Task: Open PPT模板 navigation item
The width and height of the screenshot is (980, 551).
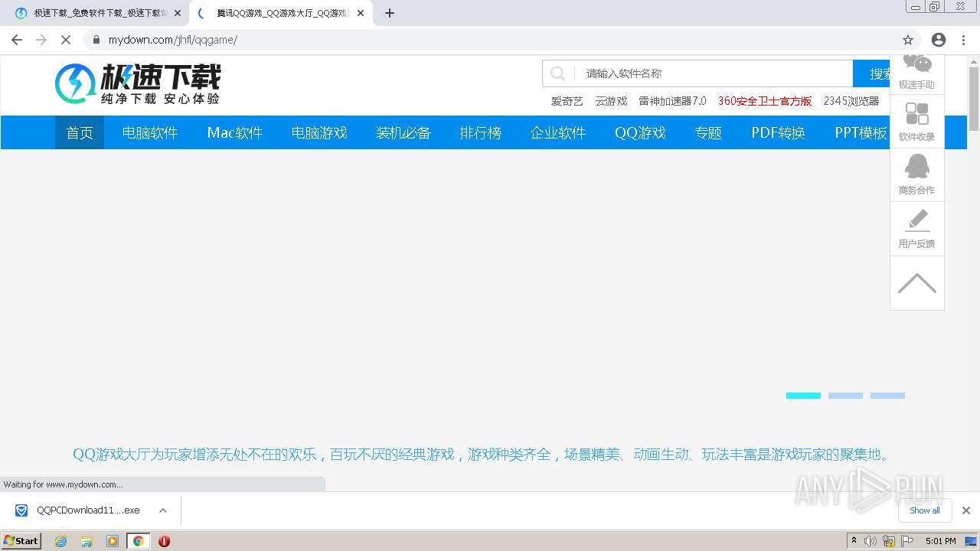Action: point(861,132)
